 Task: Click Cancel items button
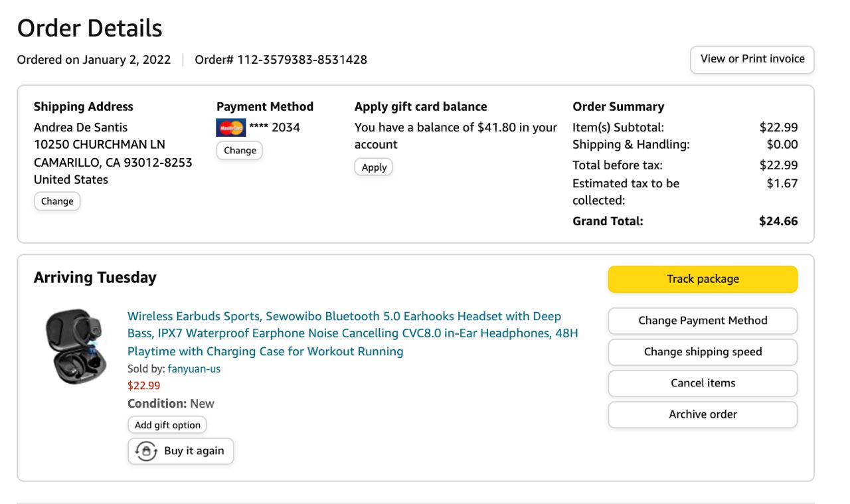(x=703, y=383)
